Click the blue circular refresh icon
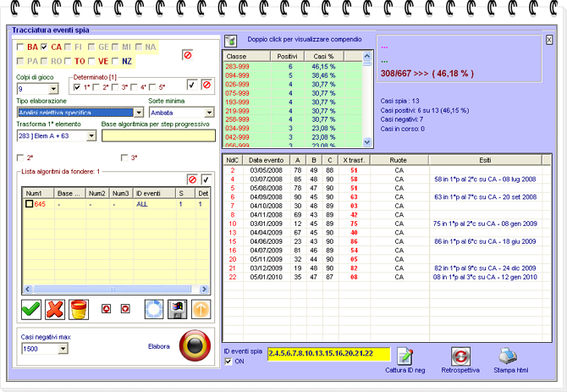 (154, 310)
